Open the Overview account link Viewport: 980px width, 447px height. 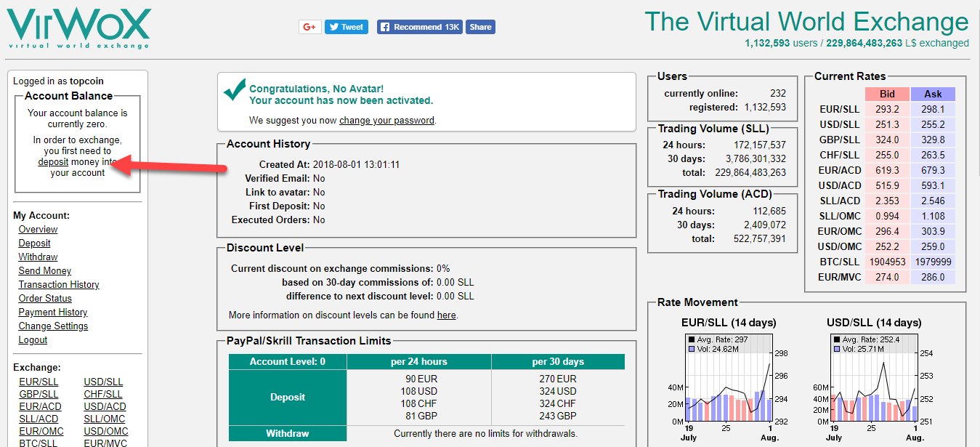pos(38,229)
